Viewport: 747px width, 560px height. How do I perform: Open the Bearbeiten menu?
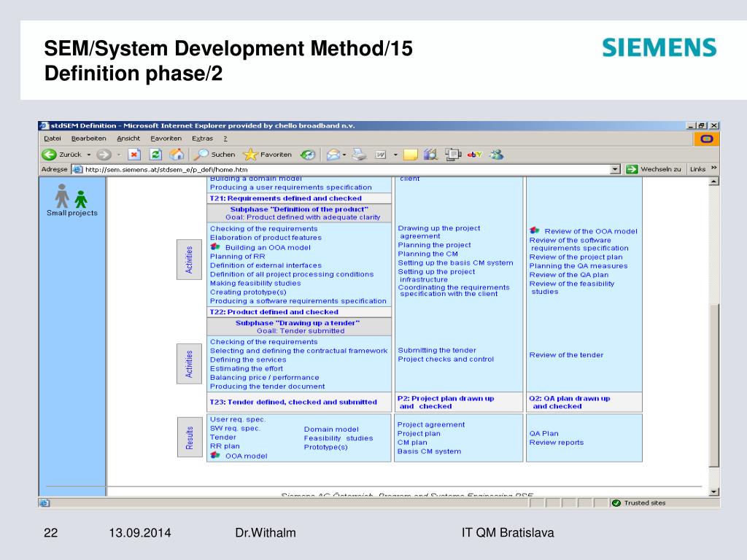[88, 139]
